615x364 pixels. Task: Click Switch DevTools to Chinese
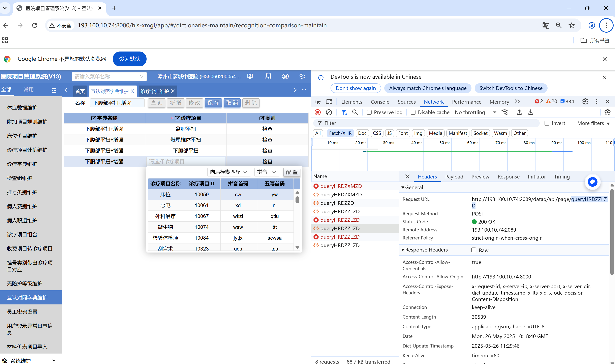pyautogui.click(x=511, y=88)
